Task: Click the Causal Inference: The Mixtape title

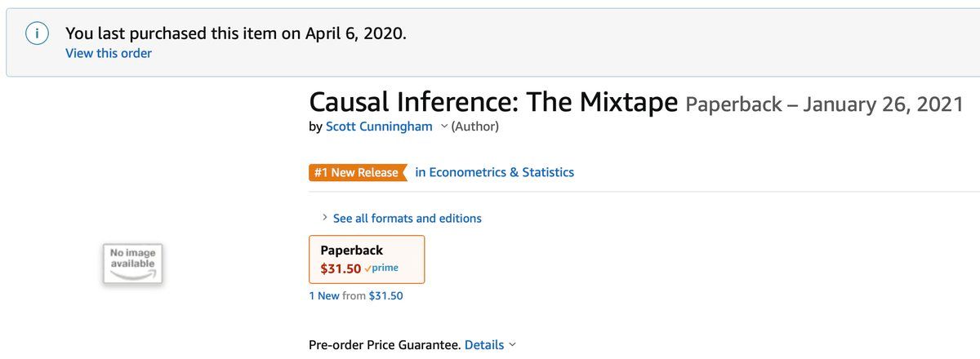Action: (493, 103)
